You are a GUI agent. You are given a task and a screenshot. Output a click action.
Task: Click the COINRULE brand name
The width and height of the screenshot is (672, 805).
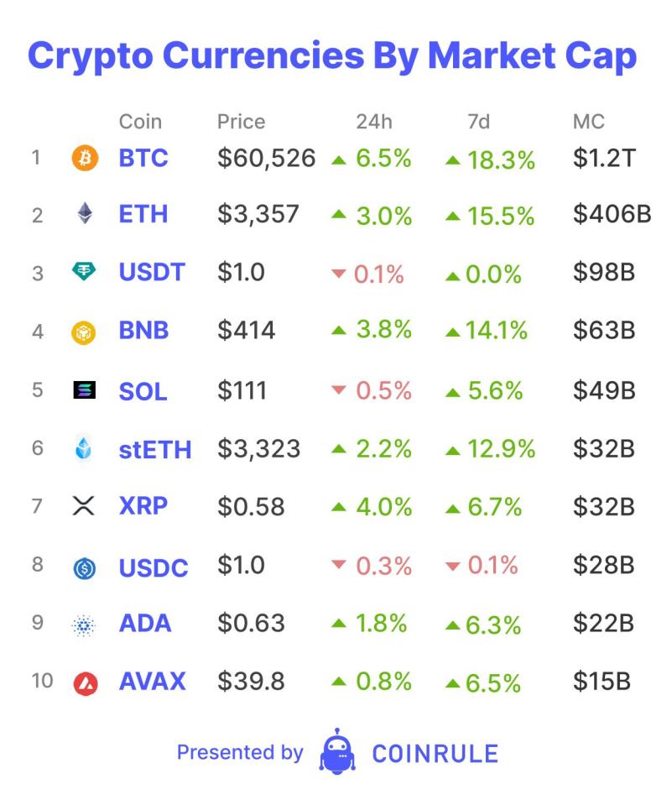435,753
